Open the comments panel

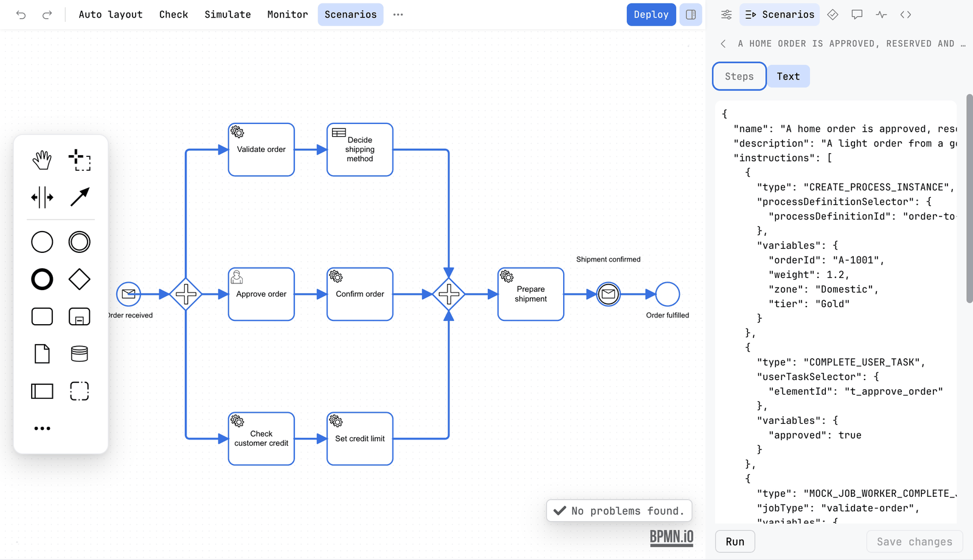[857, 15]
